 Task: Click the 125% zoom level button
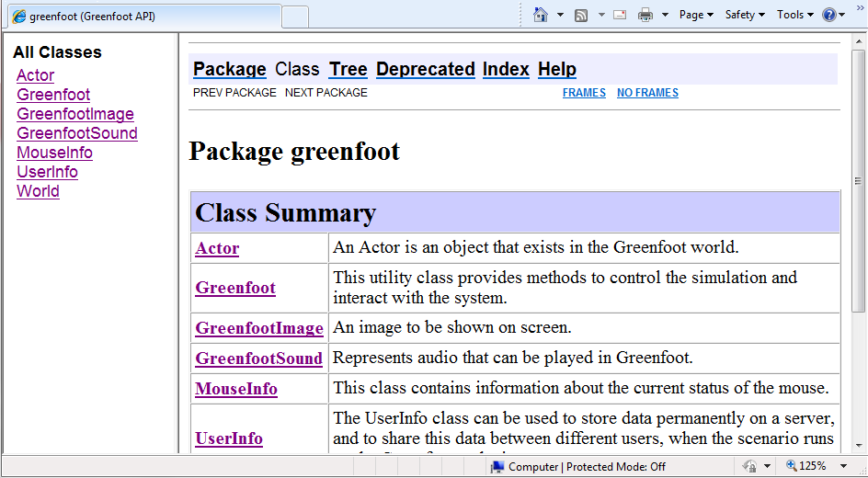(806, 466)
